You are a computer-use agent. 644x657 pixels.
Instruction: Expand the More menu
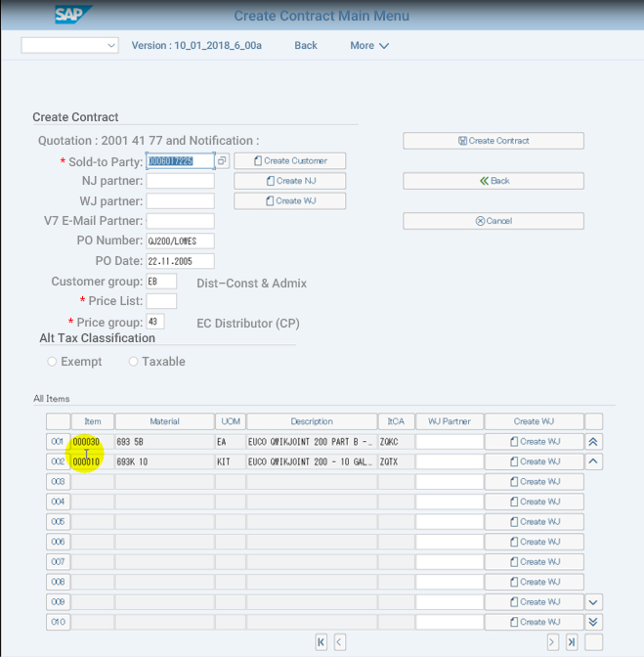369,46
